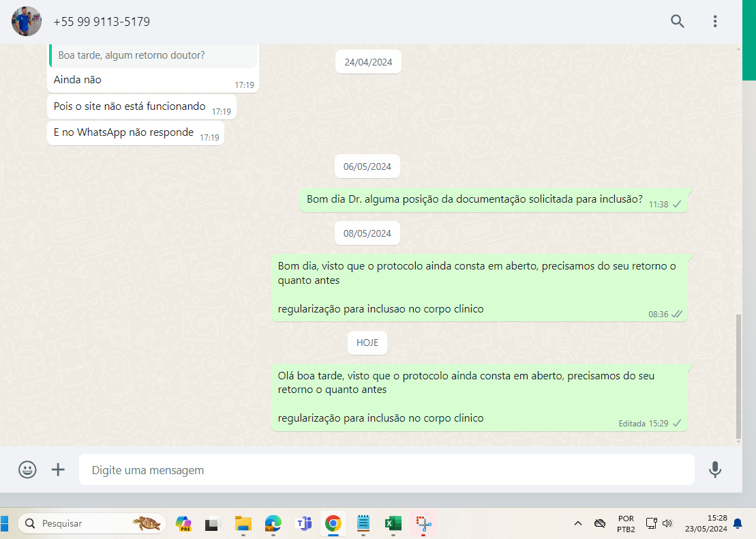This screenshot has width=756, height=539.
Task: Open the three-dot chat menu
Action: coord(714,21)
